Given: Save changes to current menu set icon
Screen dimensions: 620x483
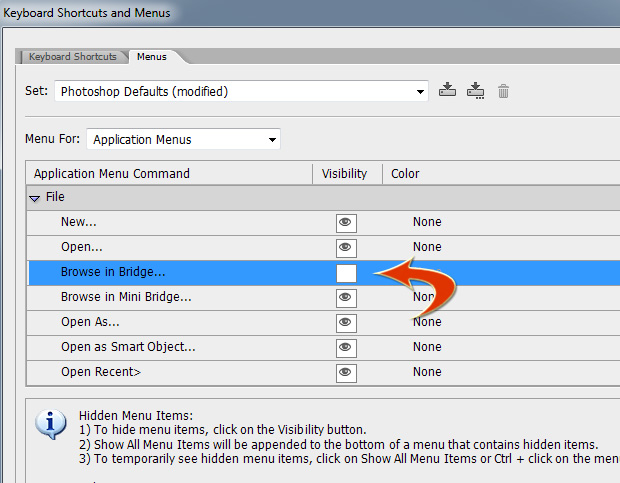Looking at the screenshot, I should click(447, 90).
